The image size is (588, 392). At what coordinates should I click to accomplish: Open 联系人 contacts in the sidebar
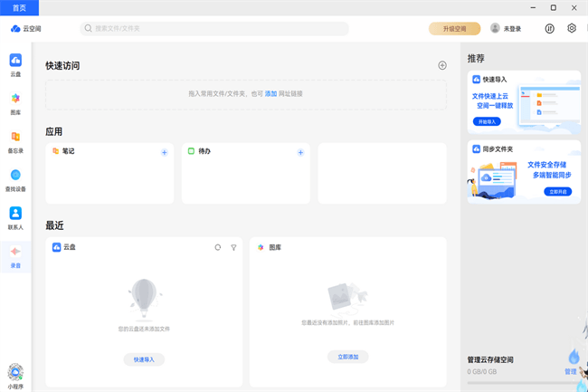tap(15, 217)
